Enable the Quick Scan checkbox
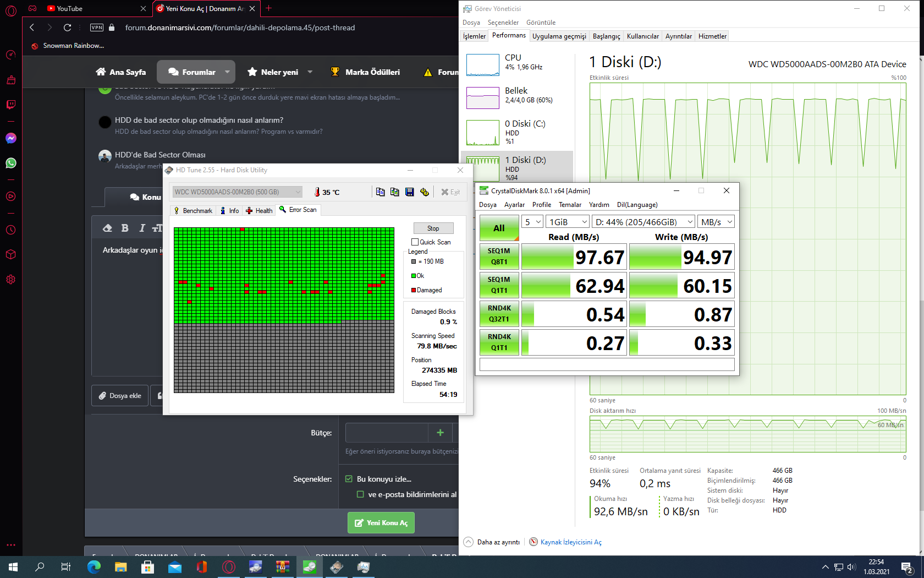The image size is (924, 578). [415, 242]
